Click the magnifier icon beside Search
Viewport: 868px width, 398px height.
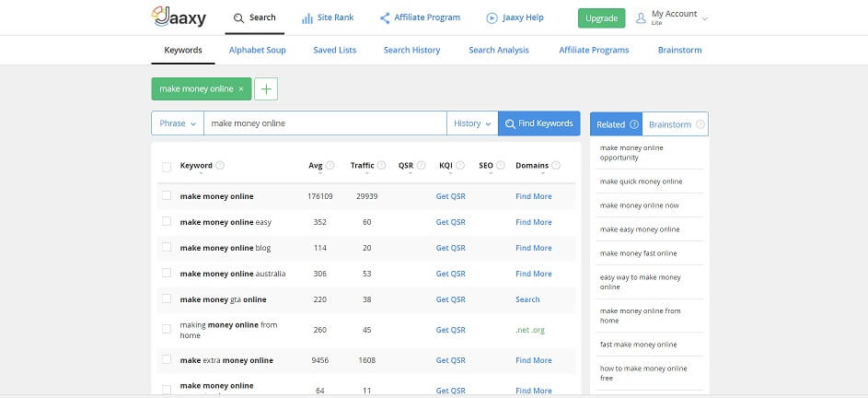[238, 18]
